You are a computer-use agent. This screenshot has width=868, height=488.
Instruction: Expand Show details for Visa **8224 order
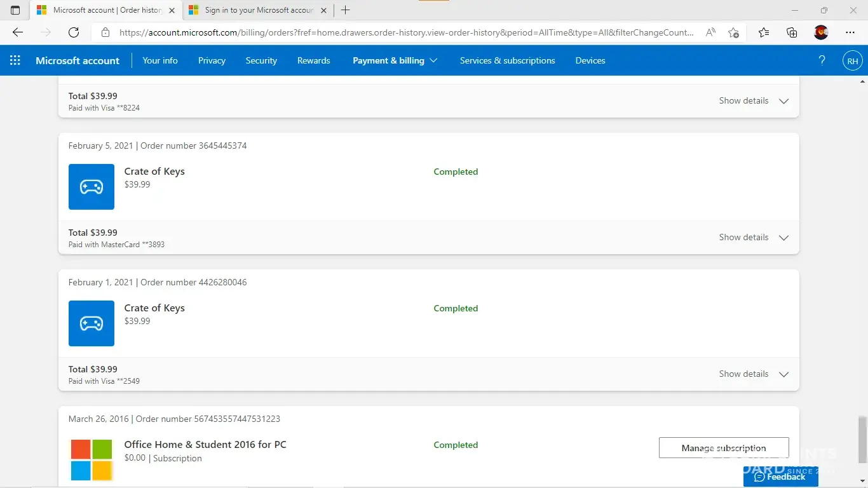coord(754,100)
